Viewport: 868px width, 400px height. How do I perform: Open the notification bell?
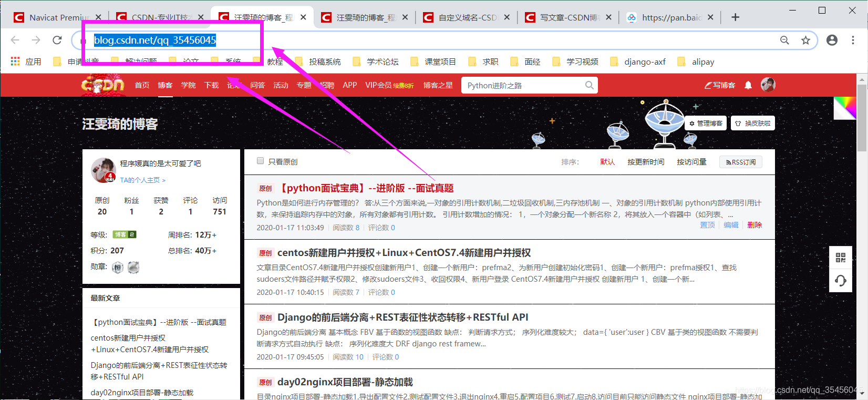tap(748, 85)
